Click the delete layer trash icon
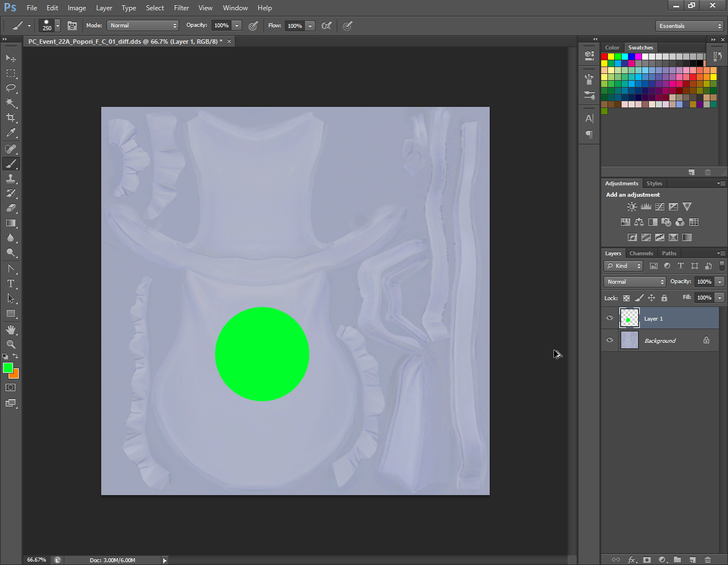The height and width of the screenshot is (565, 728). (x=708, y=560)
